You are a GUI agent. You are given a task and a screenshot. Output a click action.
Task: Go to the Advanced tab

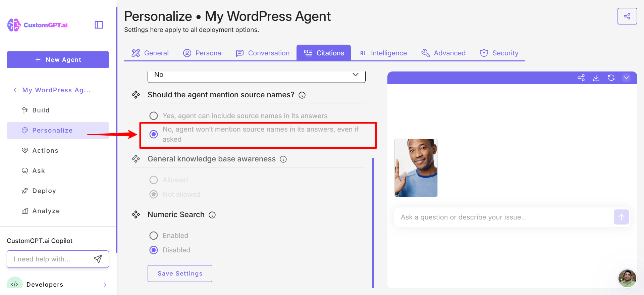click(443, 53)
